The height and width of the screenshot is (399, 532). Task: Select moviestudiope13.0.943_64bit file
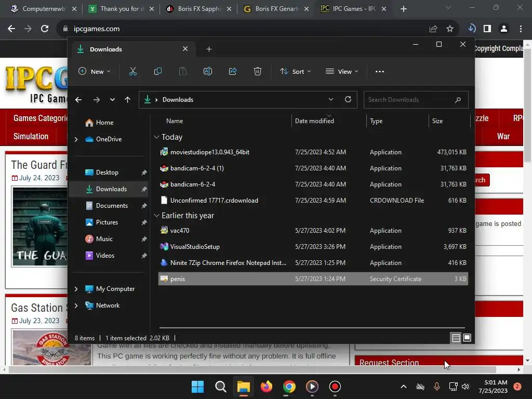pyautogui.click(x=313, y=152)
